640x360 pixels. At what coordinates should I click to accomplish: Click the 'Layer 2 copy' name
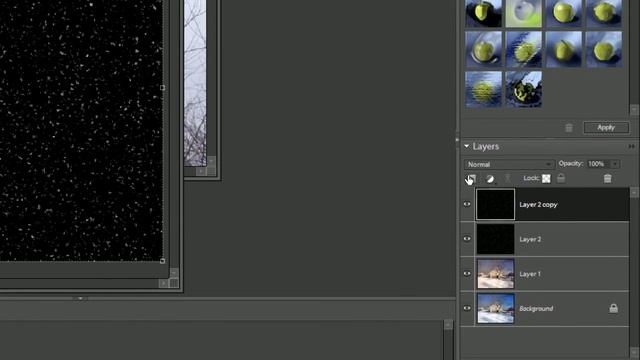click(x=538, y=204)
